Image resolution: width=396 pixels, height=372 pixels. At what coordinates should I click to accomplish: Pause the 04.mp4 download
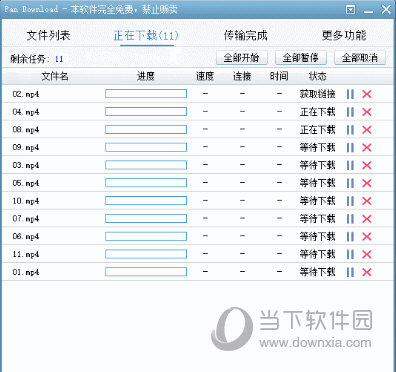click(x=350, y=112)
